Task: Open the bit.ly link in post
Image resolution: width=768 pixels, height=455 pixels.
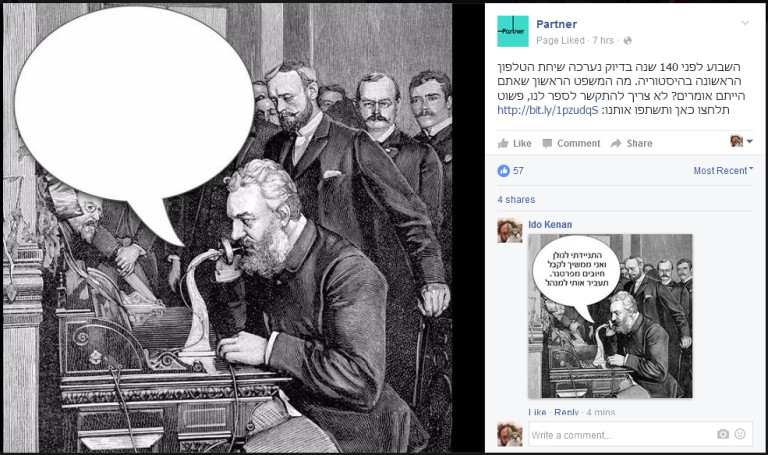Action: [x=548, y=110]
